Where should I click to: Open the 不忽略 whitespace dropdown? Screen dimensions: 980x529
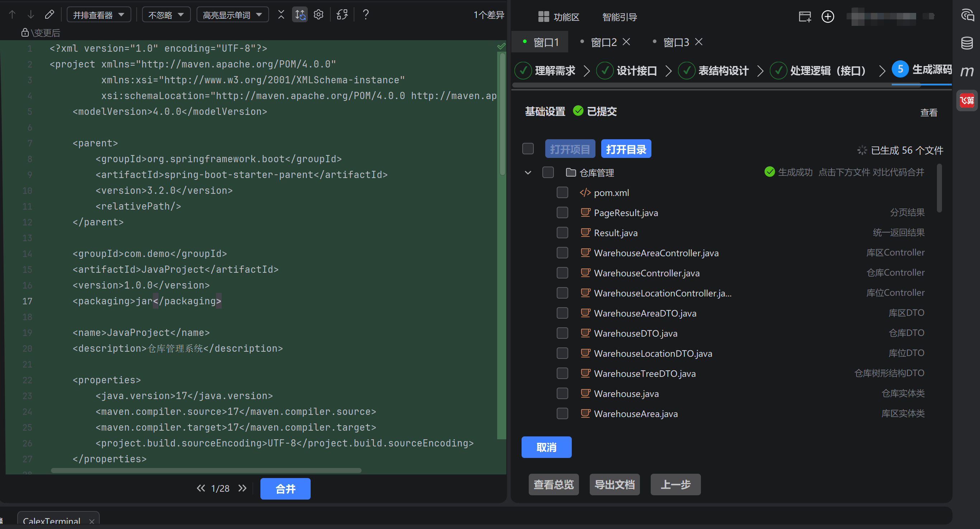(x=166, y=15)
